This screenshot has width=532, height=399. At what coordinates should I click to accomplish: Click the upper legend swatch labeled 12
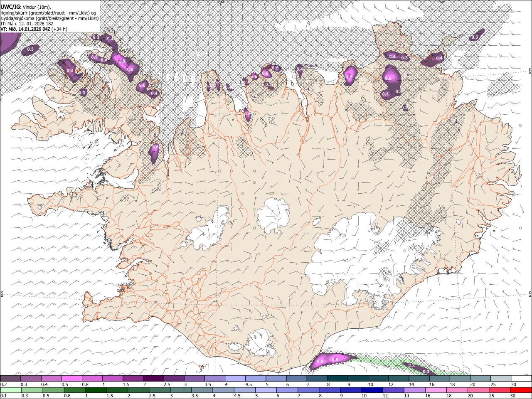399,378
